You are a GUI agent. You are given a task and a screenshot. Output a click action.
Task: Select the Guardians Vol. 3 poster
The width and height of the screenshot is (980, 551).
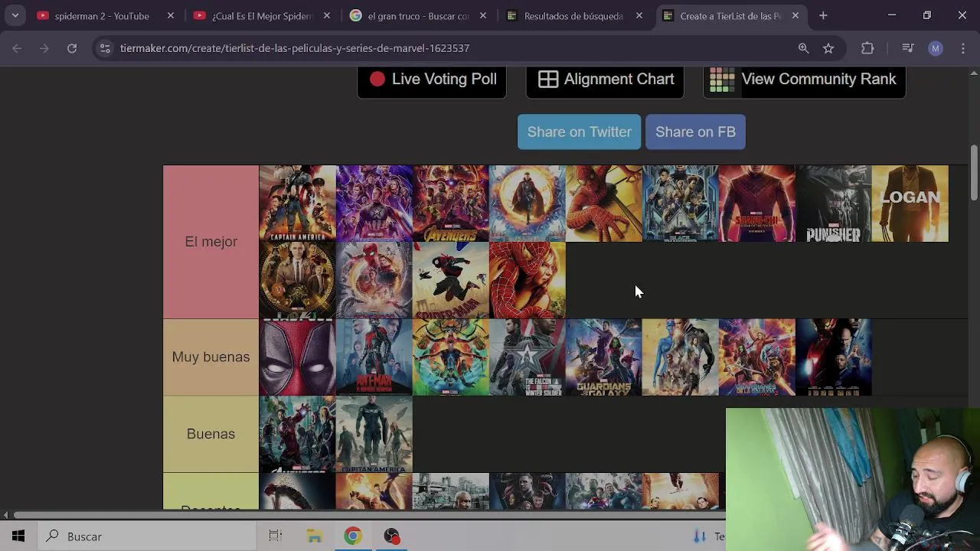[757, 357]
